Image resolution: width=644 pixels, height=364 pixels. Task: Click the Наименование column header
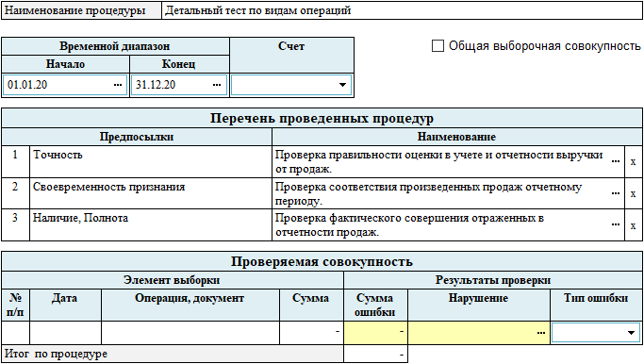point(456,137)
